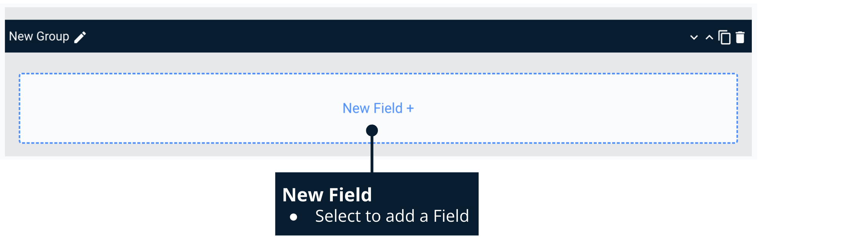Delete the group with the trash icon

pyautogui.click(x=740, y=37)
